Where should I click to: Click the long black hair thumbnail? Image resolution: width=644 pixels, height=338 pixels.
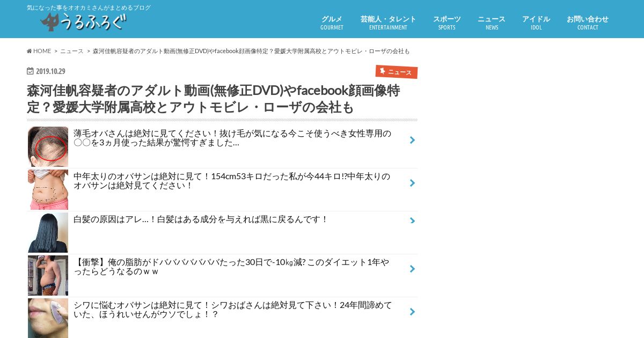point(48,232)
